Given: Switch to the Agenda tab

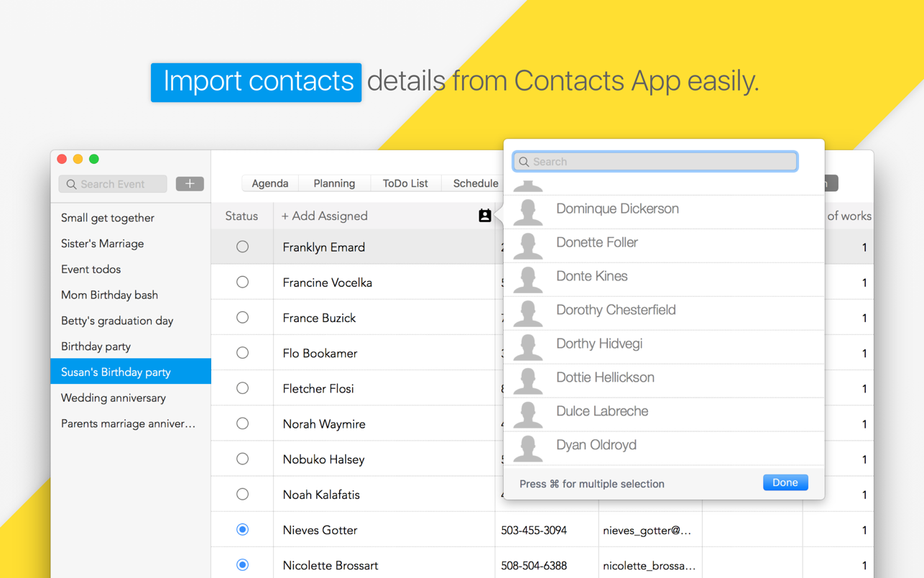Looking at the screenshot, I should click(270, 183).
